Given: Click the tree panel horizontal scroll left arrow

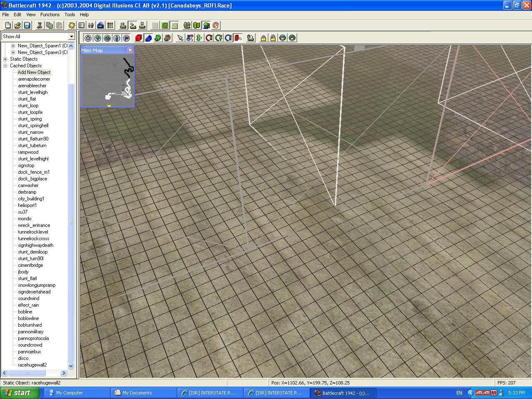Looking at the screenshot, I should pos(5,373).
